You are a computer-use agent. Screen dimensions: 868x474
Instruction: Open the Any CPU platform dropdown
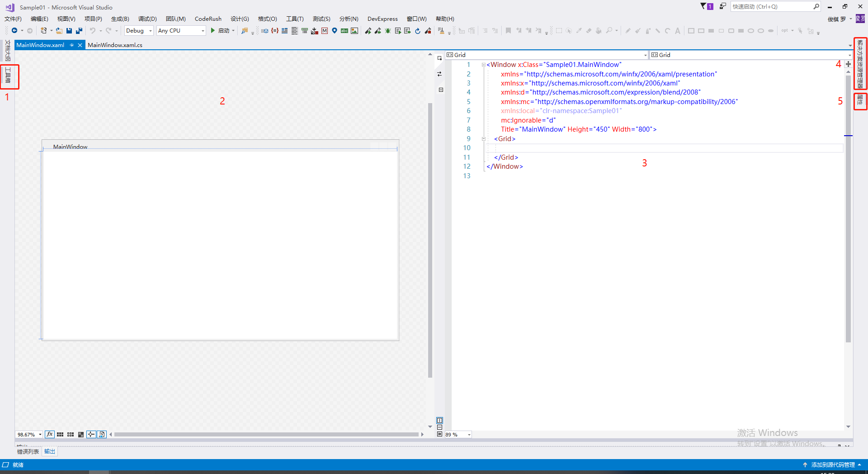pyautogui.click(x=181, y=31)
